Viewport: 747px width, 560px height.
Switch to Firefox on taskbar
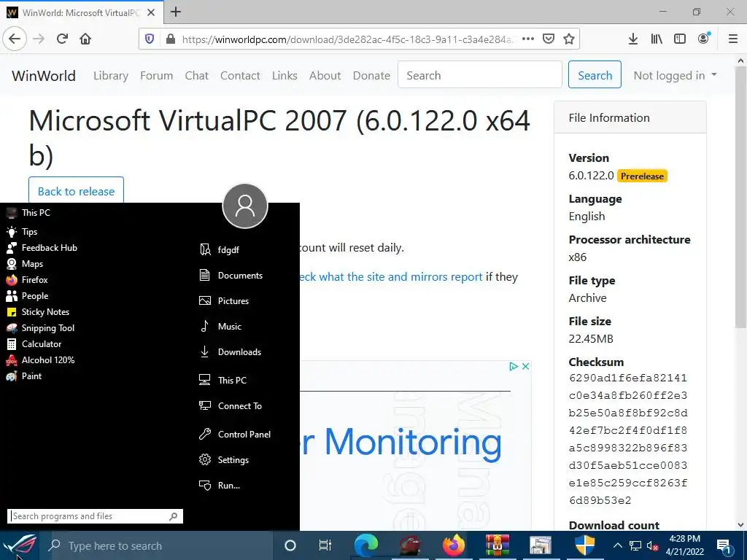pos(454,545)
